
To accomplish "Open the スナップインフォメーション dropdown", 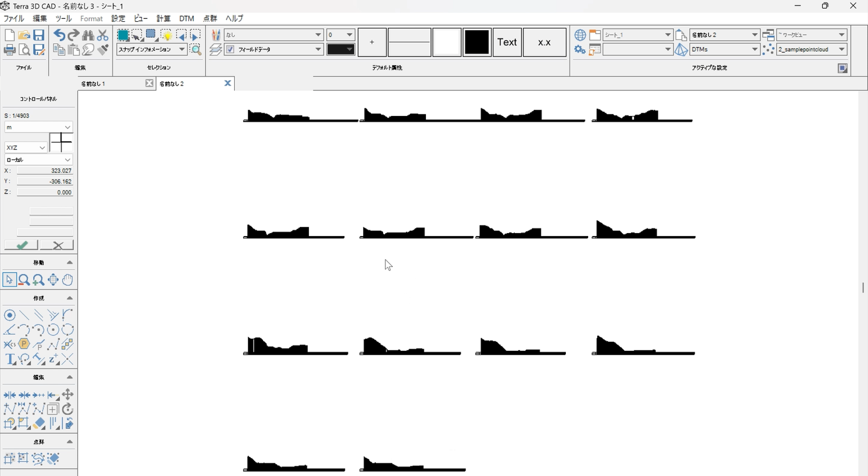I will tap(182, 50).
